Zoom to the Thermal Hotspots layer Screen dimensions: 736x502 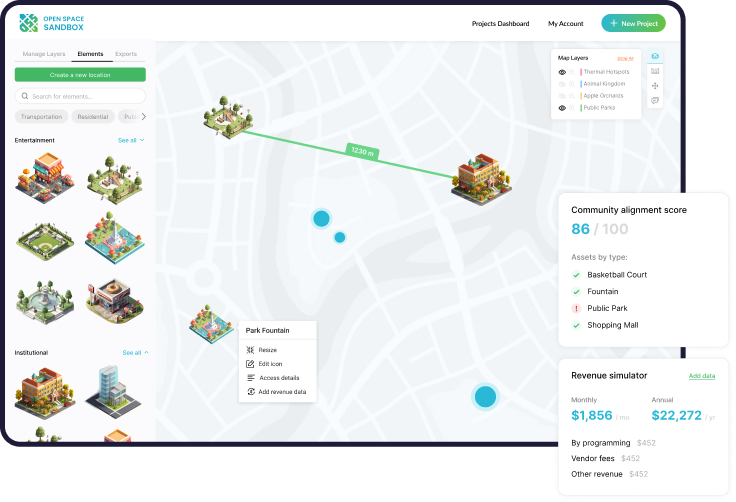pos(572,72)
